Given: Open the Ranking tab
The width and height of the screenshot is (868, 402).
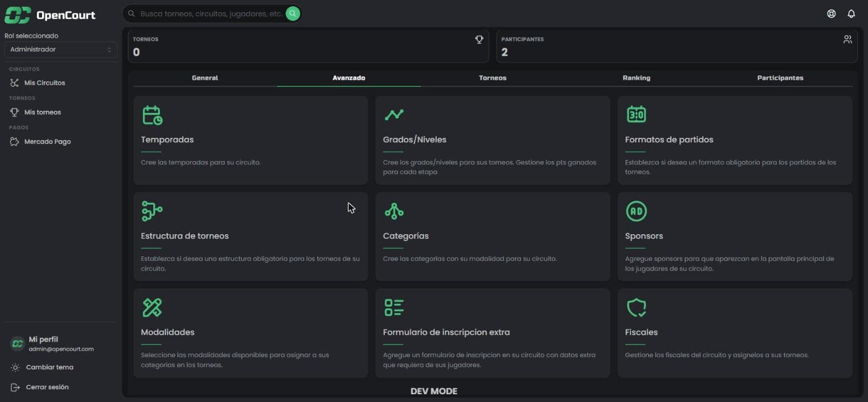Looking at the screenshot, I should 637,78.
